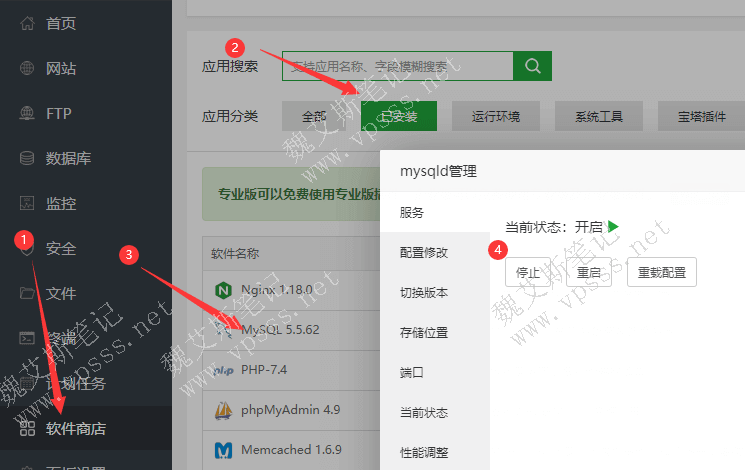
Task: Focus the 应用搜索 input field
Action: tap(398, 66)
